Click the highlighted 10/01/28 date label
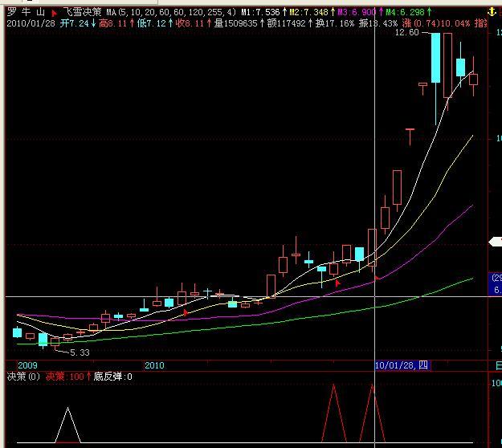502x448 pixels. [402, 365]
